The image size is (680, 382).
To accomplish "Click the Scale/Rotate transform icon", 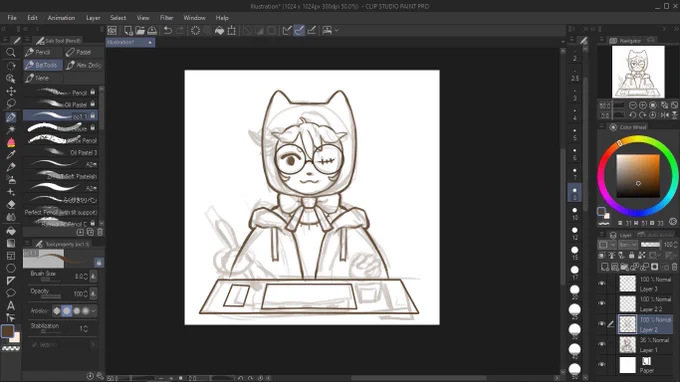I will [232, 30].
